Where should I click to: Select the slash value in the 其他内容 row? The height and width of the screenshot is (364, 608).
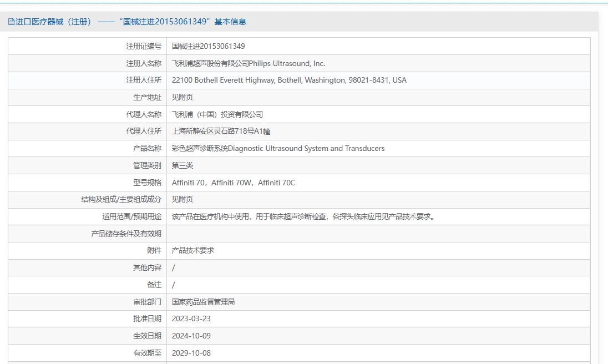point(173,267)
